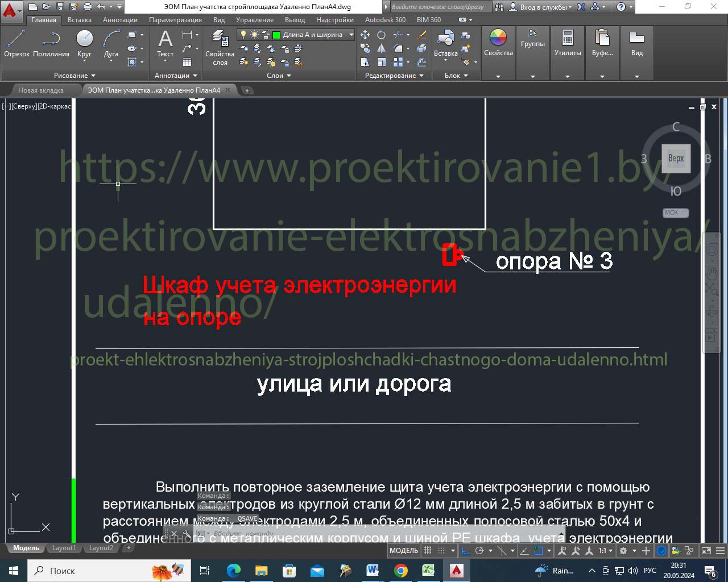Open the Свойства color wheel panel

click(x=498, y=43)
